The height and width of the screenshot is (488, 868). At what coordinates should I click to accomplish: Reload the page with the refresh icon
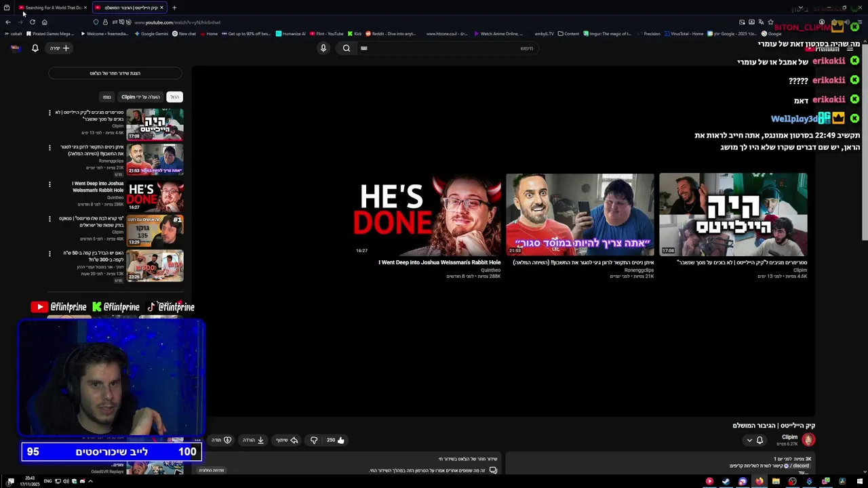point(32,22)
